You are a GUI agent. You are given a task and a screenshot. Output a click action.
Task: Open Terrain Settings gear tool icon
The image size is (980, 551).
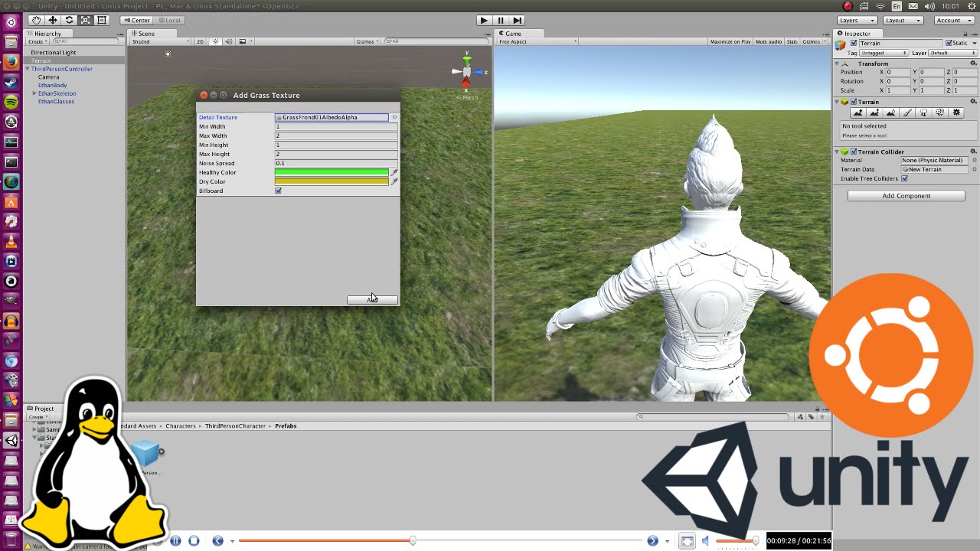point(955,112)
